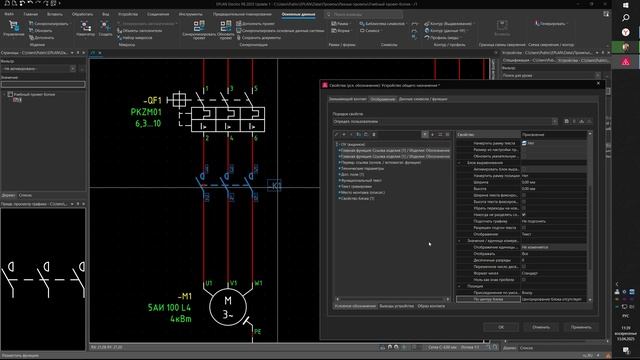Click the Рамка ribbon command
Image resolution: width=640 pixels, height=360 pixels.
340,24
